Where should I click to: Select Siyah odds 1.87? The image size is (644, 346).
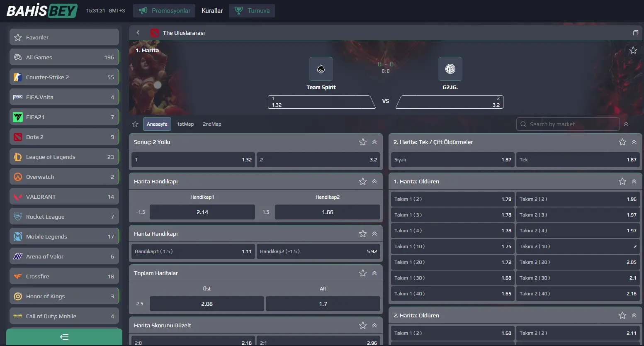point(453,160)
